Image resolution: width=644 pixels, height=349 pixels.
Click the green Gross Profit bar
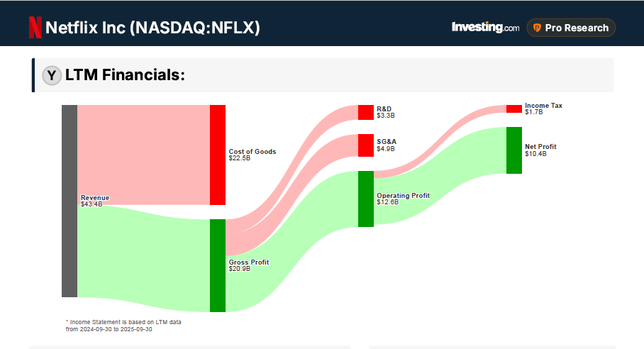(218, 265)
